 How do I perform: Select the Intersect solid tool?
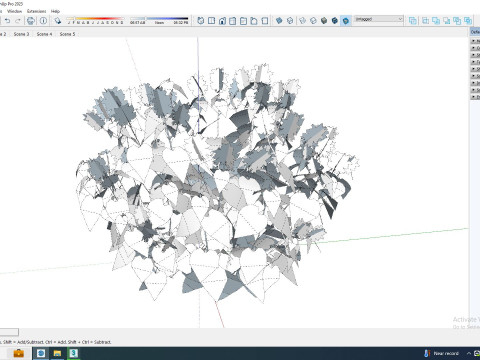pos(426,21)
